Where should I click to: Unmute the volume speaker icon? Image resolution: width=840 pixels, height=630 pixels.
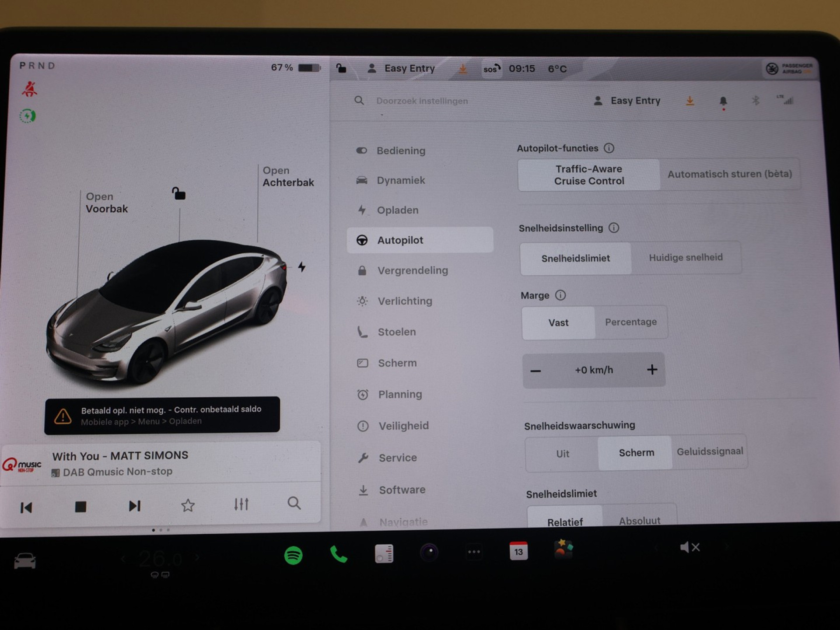pos(689,547)
